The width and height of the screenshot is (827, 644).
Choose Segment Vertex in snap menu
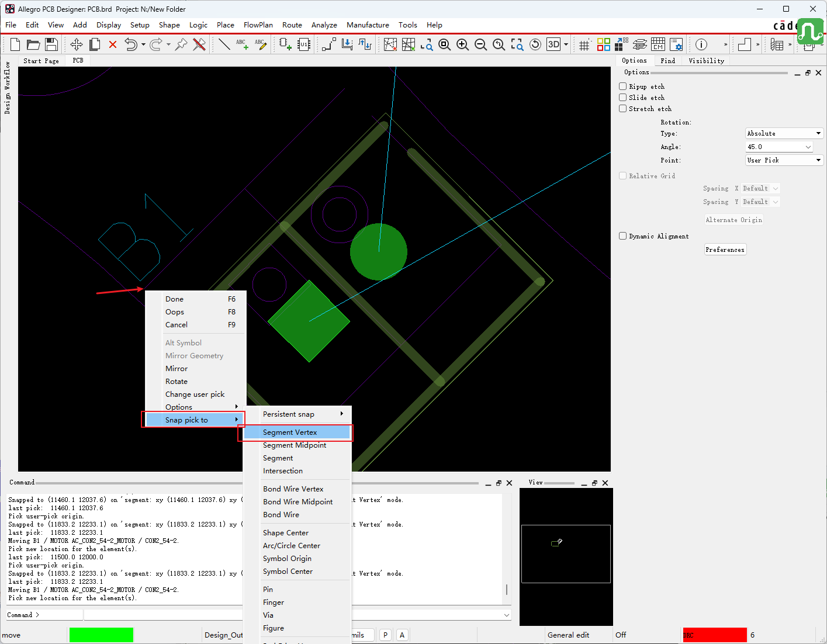297,432
